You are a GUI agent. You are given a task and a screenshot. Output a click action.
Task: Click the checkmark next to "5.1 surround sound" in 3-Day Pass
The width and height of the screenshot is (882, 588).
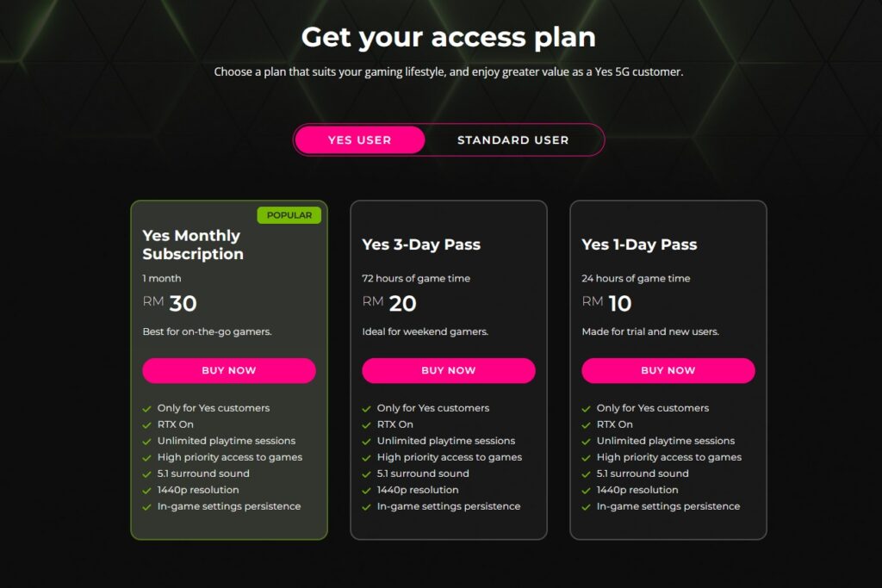pyautogui.click(x=368, y=473)
